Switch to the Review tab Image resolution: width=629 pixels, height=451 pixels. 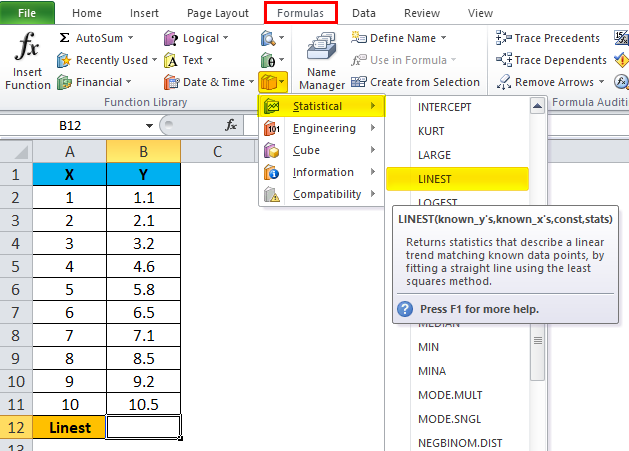[x=422, y=13]
